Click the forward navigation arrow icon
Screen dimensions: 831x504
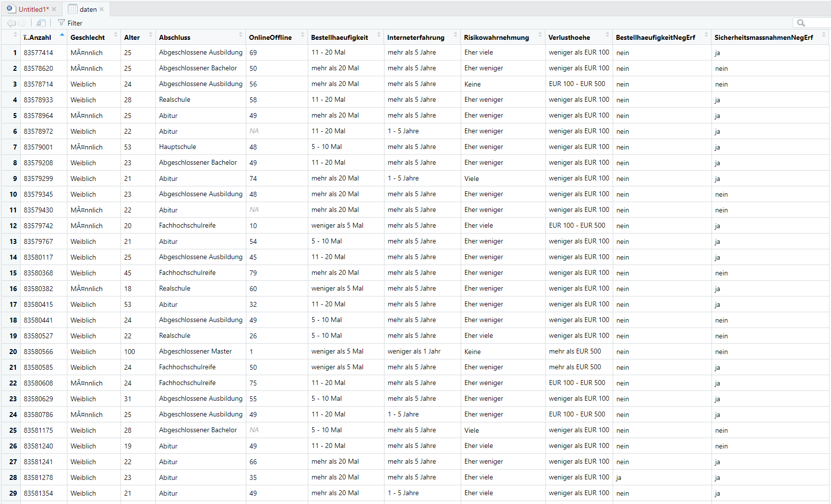(x=22, y=23)
